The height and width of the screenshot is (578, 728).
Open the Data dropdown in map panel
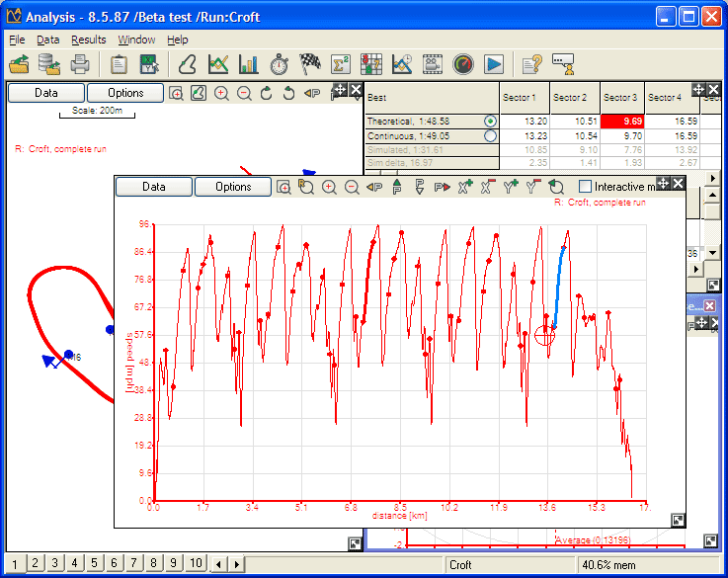point(45,93)
